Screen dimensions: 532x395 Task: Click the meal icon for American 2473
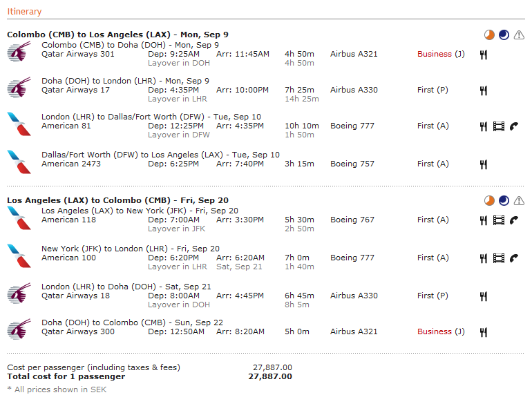[484, 164]
